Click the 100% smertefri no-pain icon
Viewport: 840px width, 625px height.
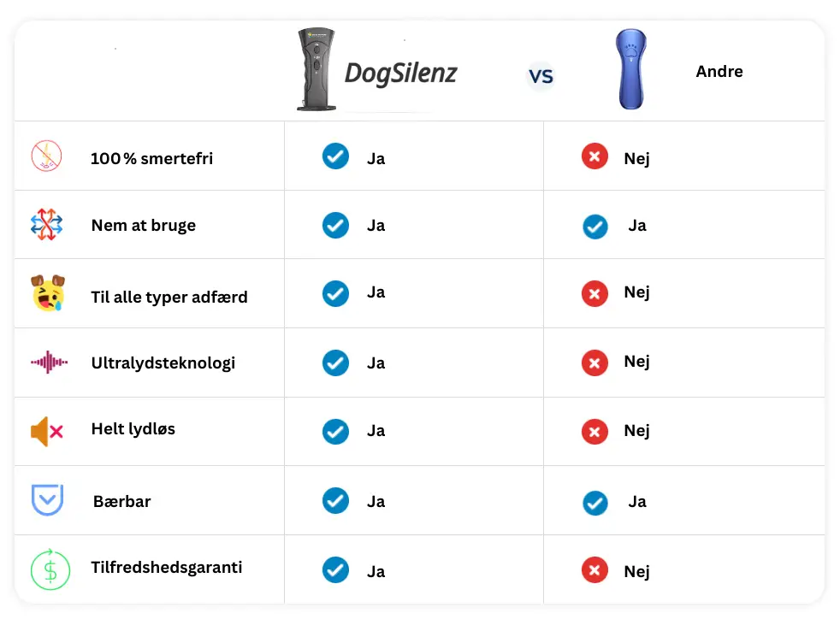[47, 156]
